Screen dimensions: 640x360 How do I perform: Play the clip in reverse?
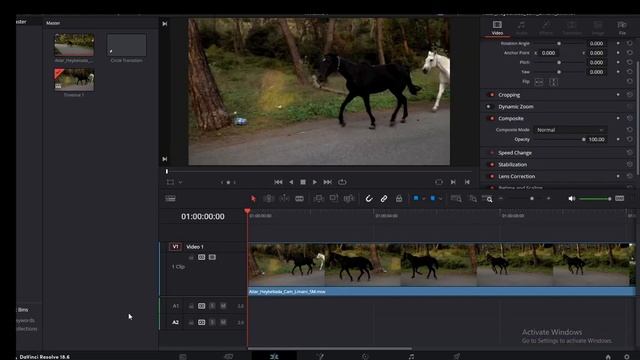coord(291,182)
